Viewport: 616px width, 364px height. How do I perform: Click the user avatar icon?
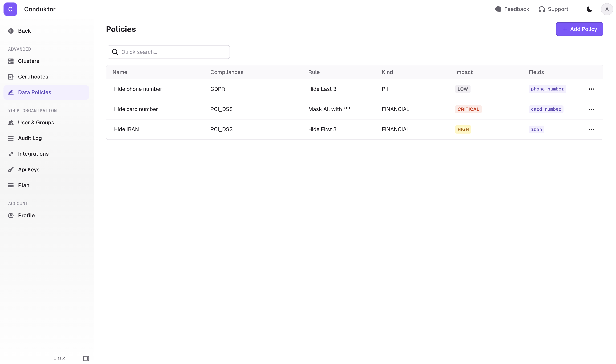tap(607, 9)
